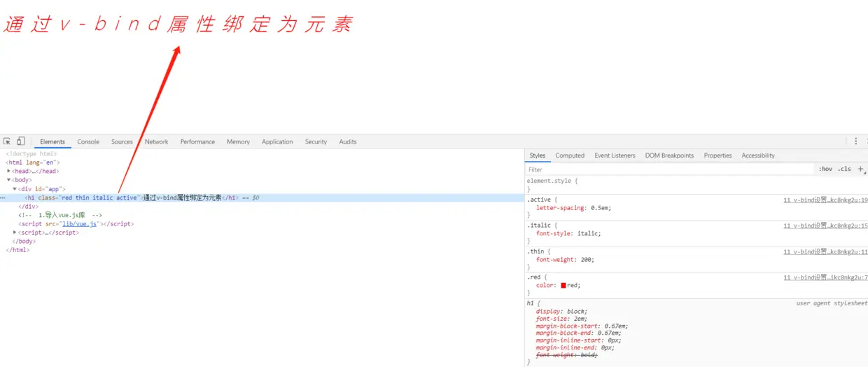
Task: Expand the collapsed script element node
Action: (x=15, y=233)
